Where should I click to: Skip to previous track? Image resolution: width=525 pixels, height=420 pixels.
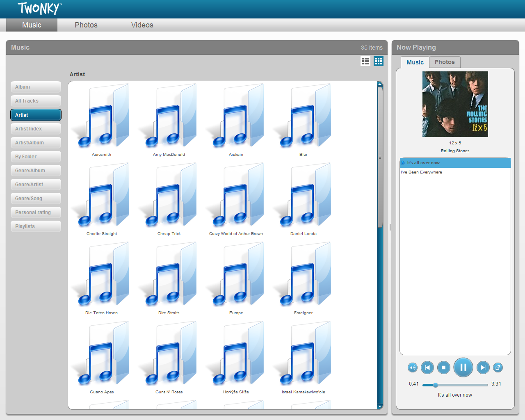click(427, 367)
